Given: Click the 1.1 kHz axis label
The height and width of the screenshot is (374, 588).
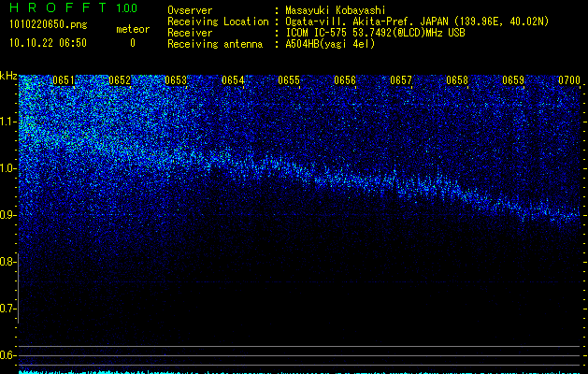Looking at the screenshot, I should pyautogui.click(x=7, y=122).
